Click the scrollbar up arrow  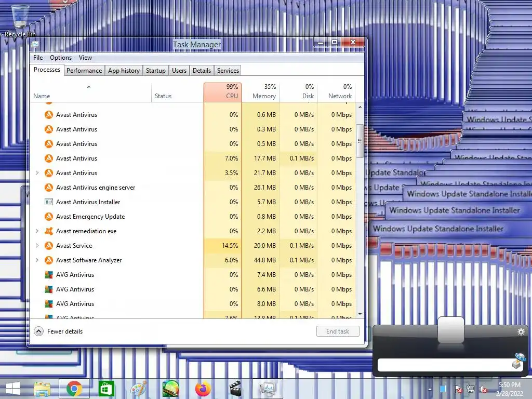(x=360, y=107)
